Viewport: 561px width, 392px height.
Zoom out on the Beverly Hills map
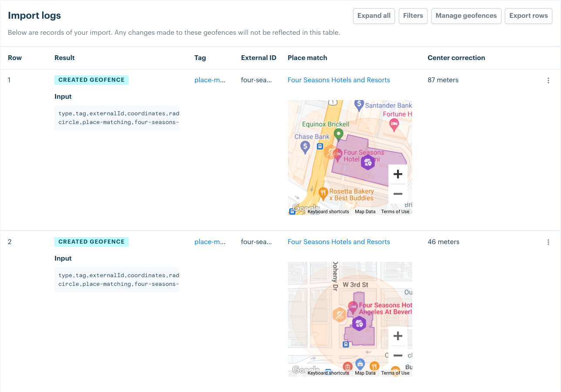tap(397, 356)
